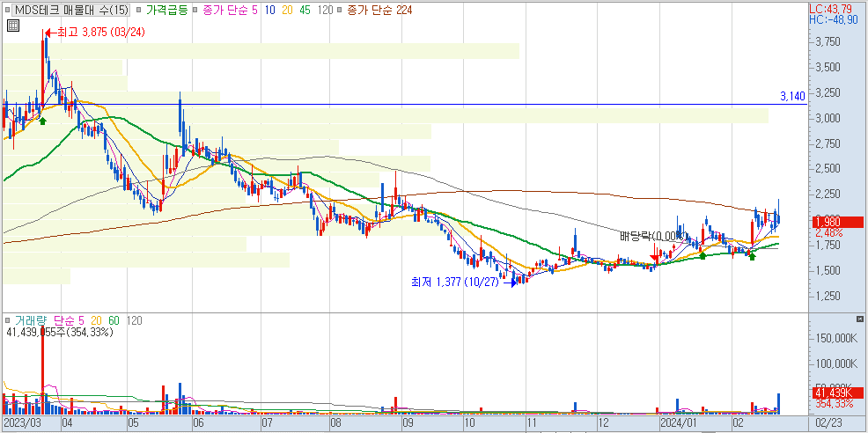Select the green 60 volume average label
This screenshot has width=868, height=433.
coord(114,320)
